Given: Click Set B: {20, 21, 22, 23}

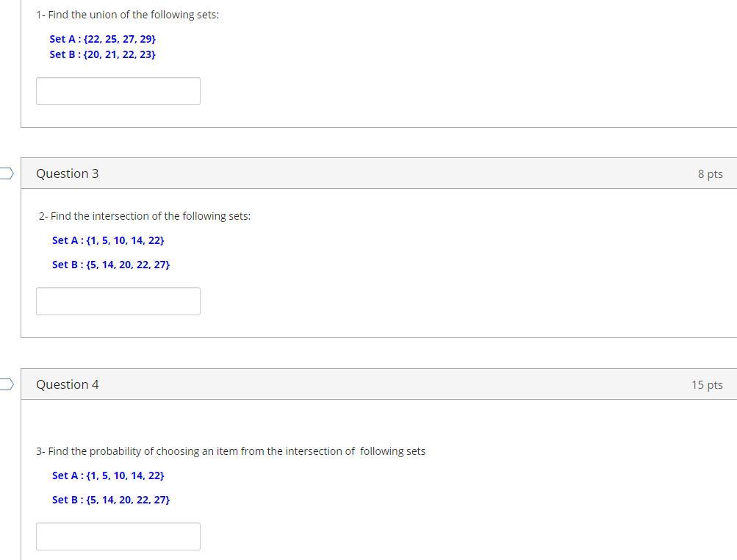Looking at the screenshot, I should coord(102,54).
